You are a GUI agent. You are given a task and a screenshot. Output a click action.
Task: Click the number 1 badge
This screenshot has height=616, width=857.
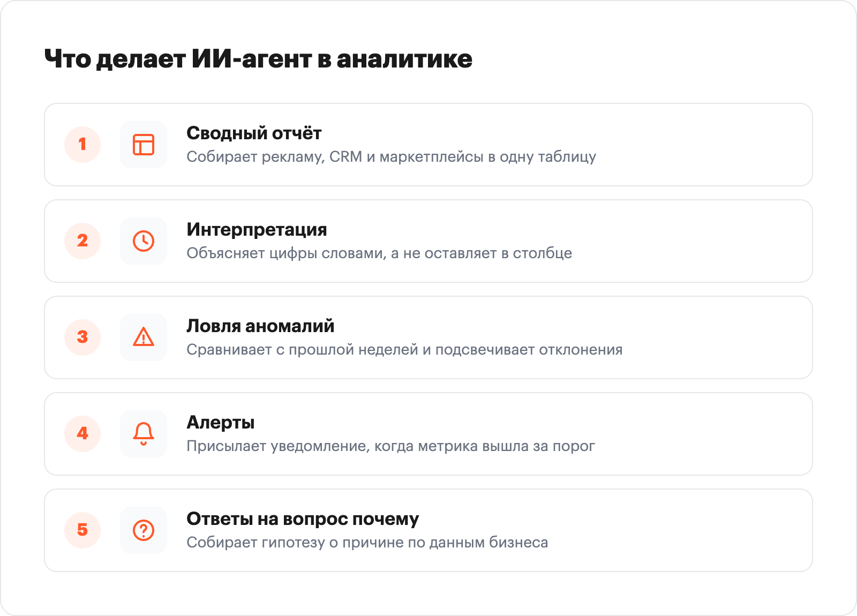(82, 145)
